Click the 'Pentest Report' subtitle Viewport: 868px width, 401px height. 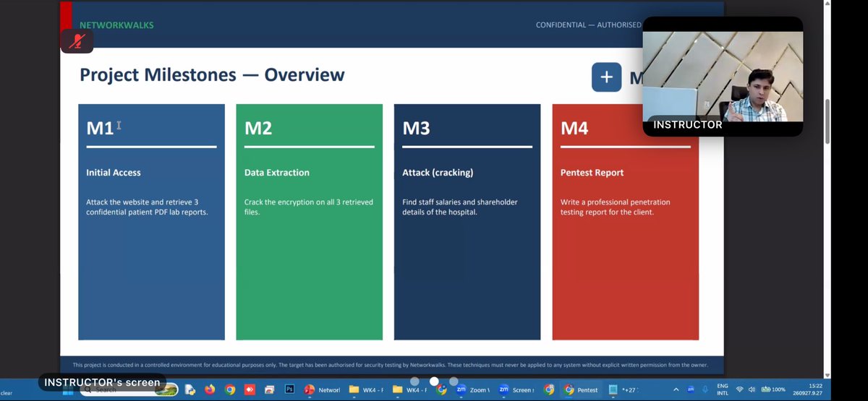point(592,173)
